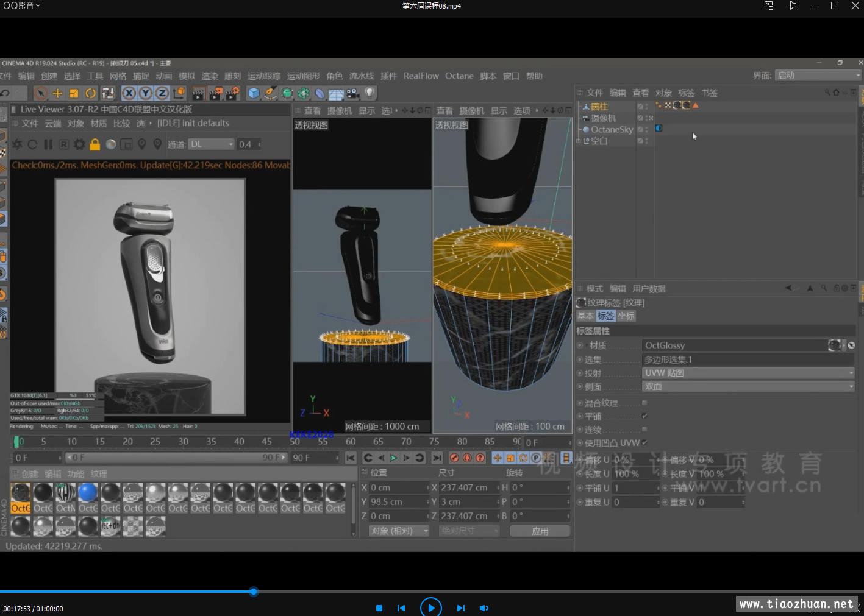The image size is (864, 616).
Task: Open the spline pen tool
Action: pos(271,93)
